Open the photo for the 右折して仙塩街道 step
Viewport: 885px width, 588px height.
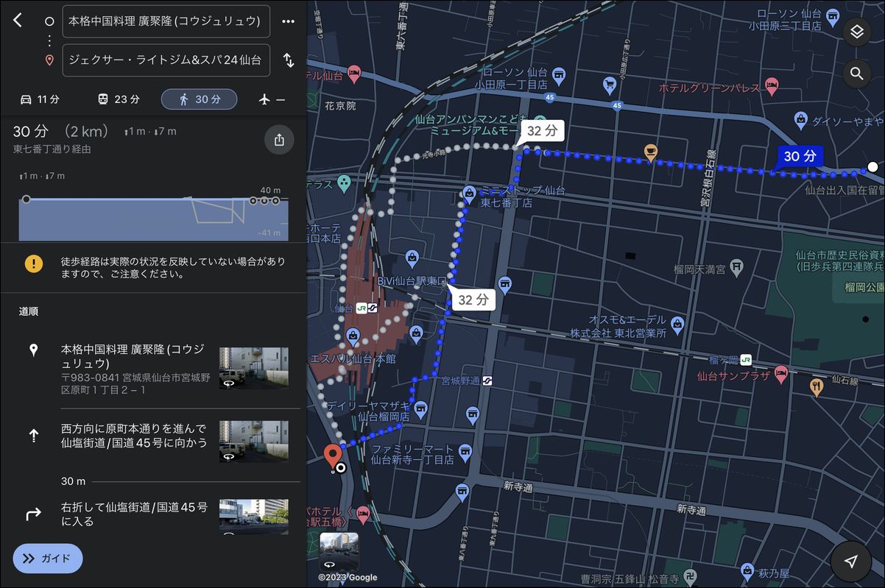254,516
